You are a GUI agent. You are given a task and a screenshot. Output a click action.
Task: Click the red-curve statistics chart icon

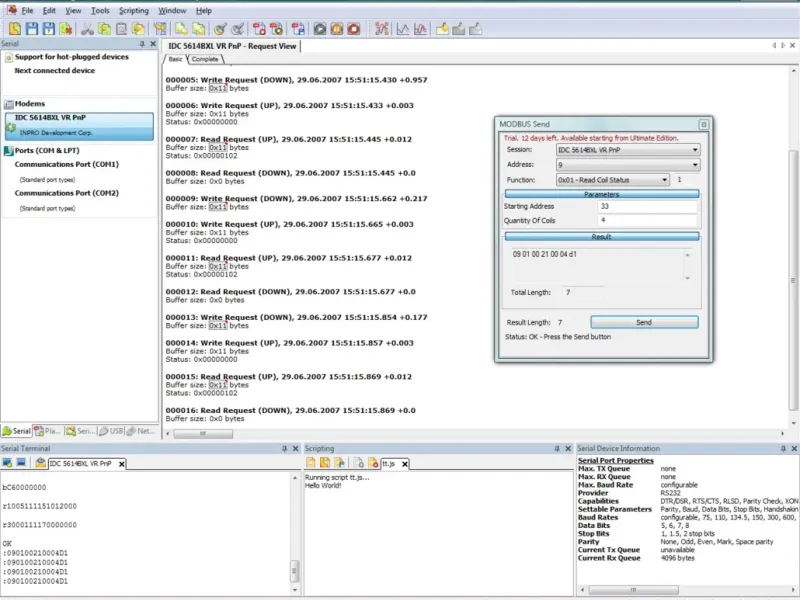(420, 29)
